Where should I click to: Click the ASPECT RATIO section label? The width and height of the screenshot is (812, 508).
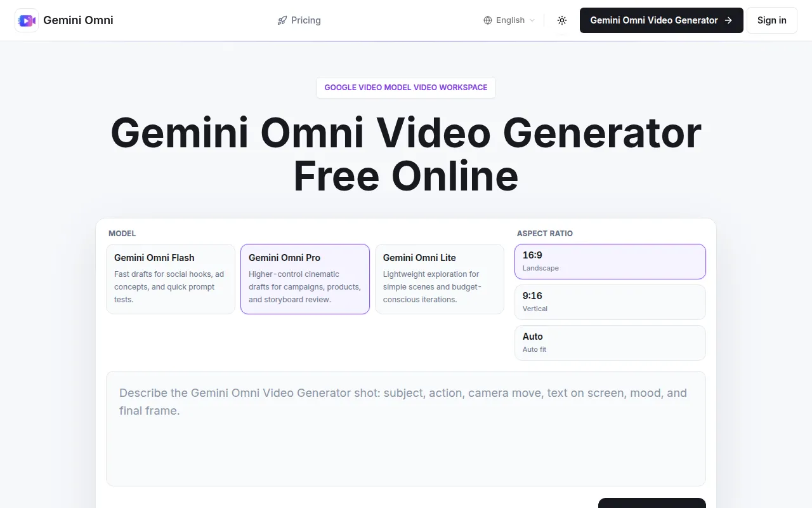(545, 234)
